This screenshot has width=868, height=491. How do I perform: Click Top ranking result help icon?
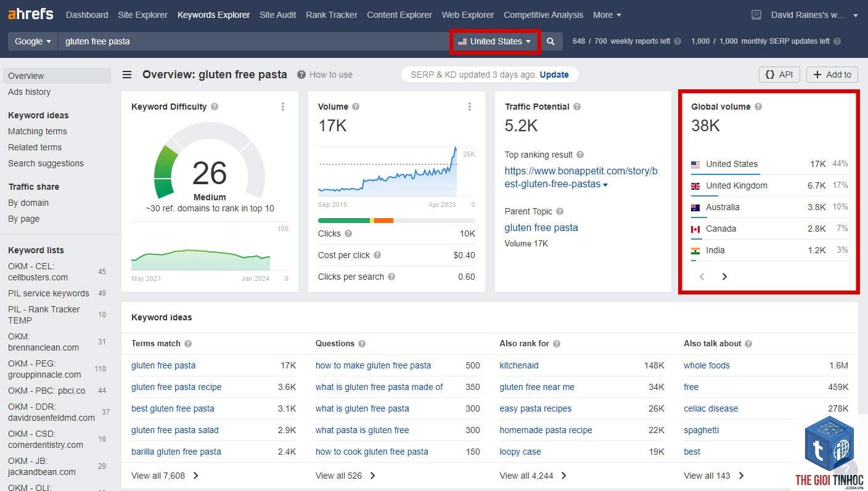580,155
